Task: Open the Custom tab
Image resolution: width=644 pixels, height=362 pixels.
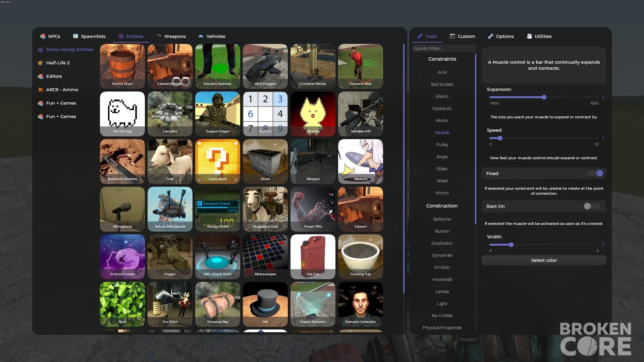Action: coord(463,36)
